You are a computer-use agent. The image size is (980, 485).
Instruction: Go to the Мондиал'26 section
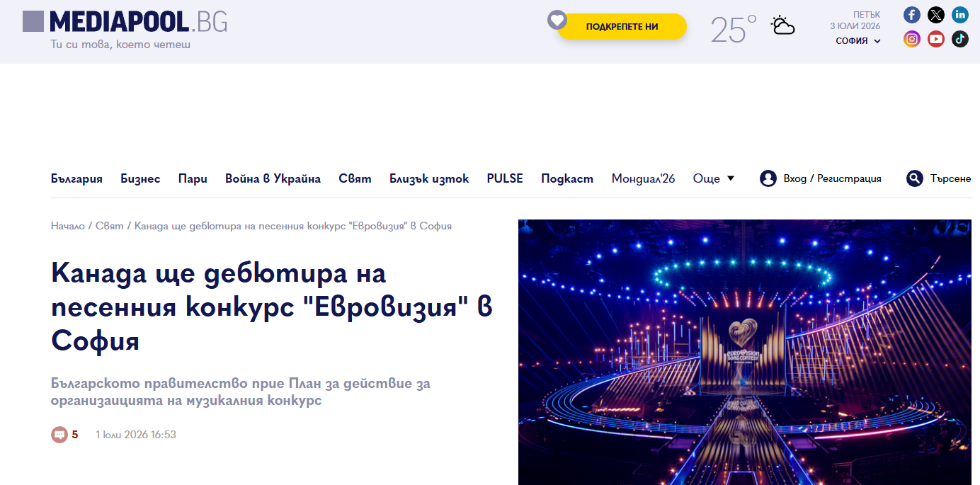point(643,178)
